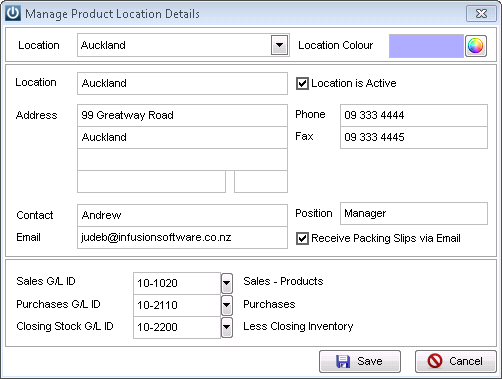Expand the Closing Stock G/L ID dropdown

227,327
